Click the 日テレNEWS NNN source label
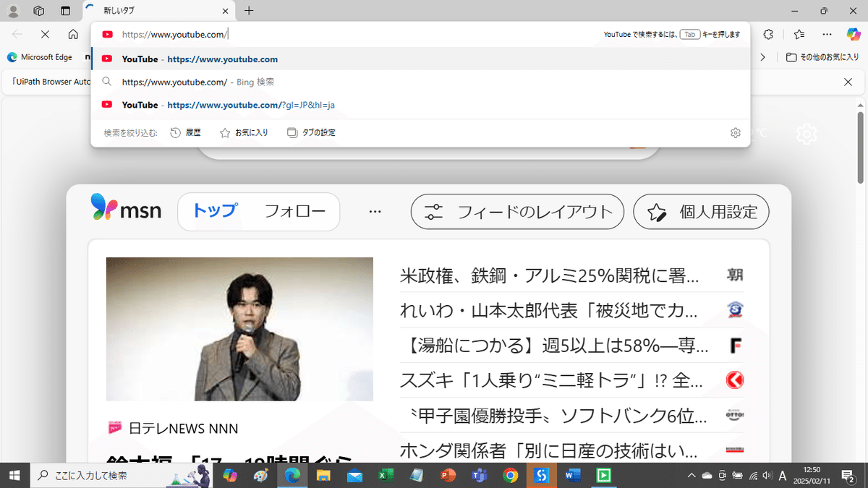The height and width of the screenshot is (488, 868). (x=183, y=428)
